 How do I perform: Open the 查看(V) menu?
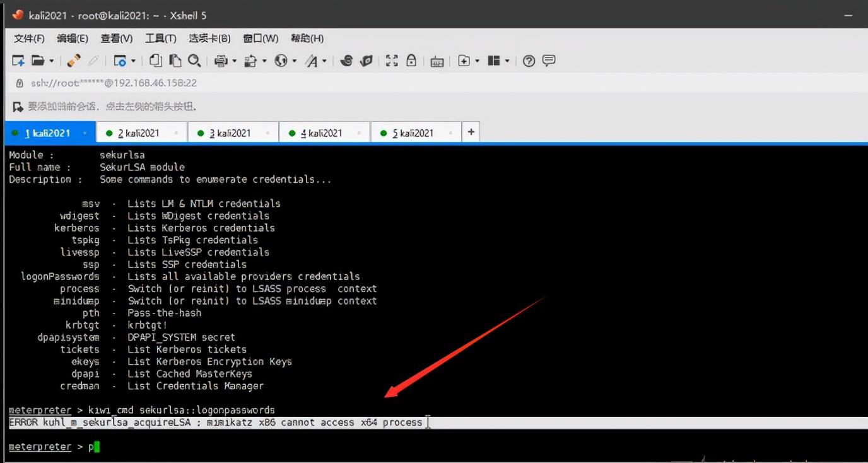(117, 38)
